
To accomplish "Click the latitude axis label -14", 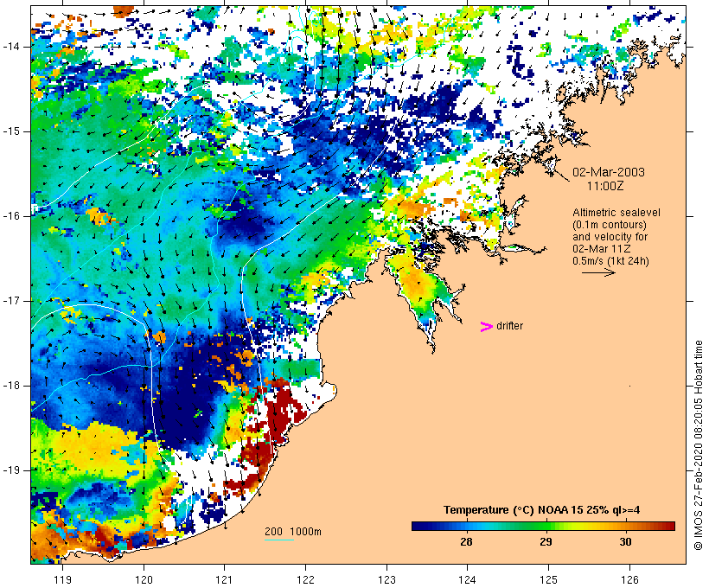I will point(11,46).
